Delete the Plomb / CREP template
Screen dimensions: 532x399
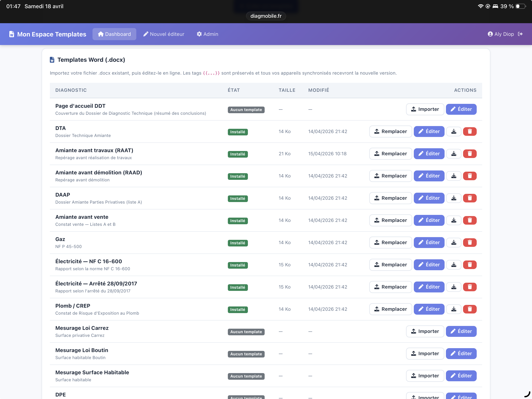point(469,309)
